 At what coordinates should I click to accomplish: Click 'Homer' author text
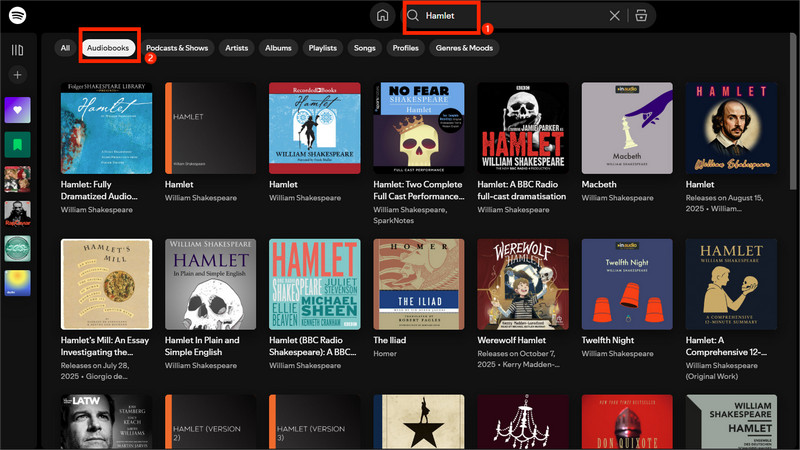click(385, 354)
